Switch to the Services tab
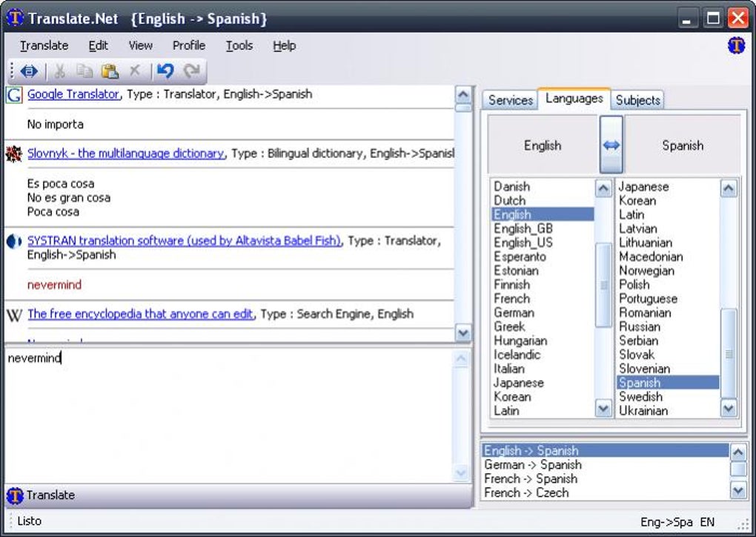This screenshot has height=537, width=756. click(x=510, y=100)
